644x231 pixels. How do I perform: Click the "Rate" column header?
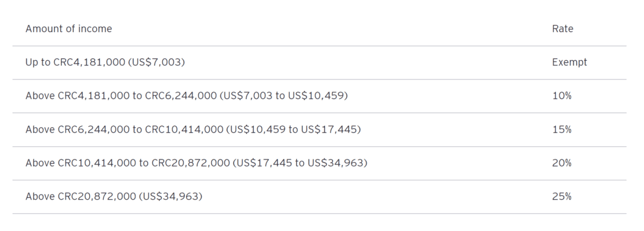563,29
